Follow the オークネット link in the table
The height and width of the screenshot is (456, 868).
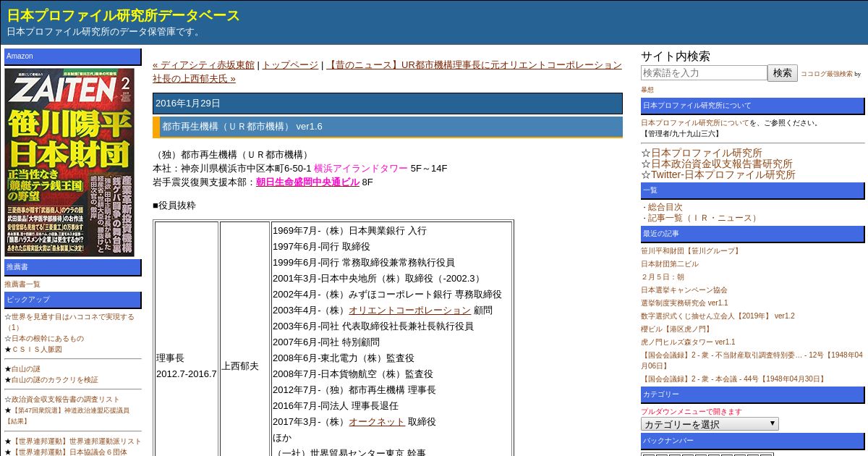tap(377, 421)
